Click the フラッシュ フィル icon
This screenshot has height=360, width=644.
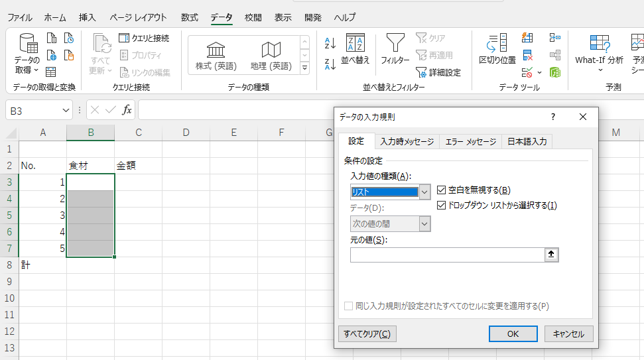tap(527, 38)
